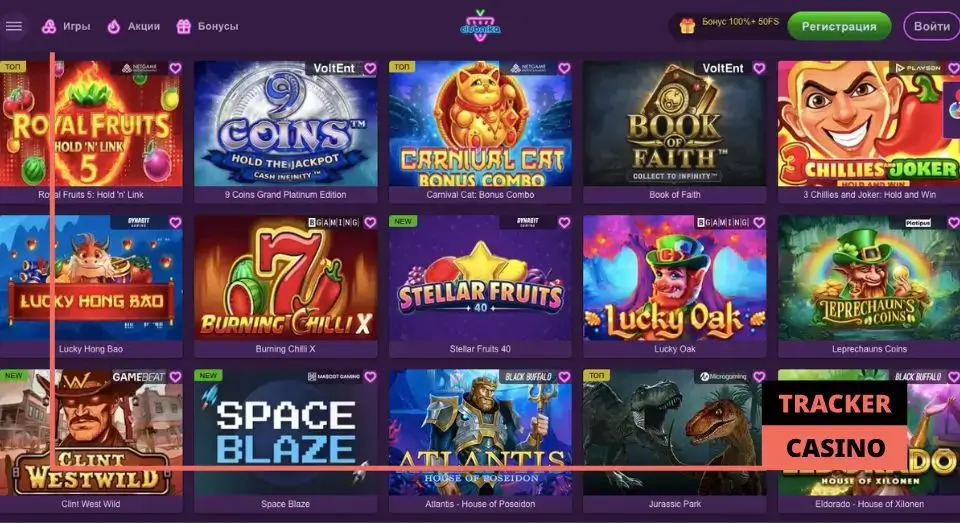
Task: Favorite Burning Chilli X with heart icon
Action: click(x=370, y=223)
